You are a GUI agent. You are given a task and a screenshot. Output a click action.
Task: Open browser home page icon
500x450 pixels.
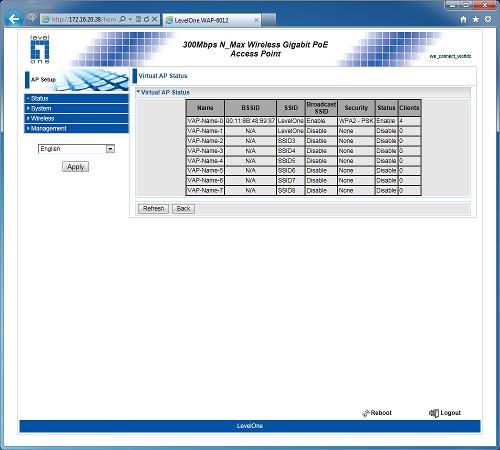(x=463, y=19)
